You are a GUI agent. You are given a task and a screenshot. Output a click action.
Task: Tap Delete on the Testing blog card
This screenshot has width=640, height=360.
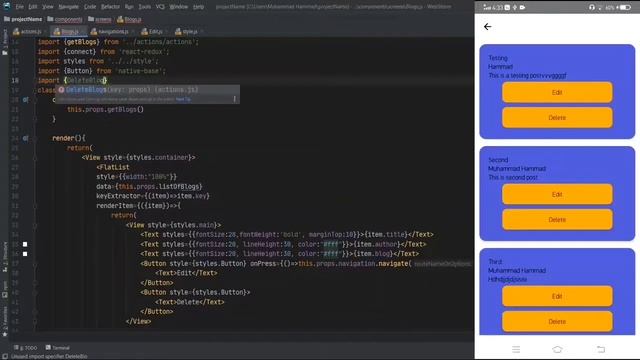click(557, 118)
